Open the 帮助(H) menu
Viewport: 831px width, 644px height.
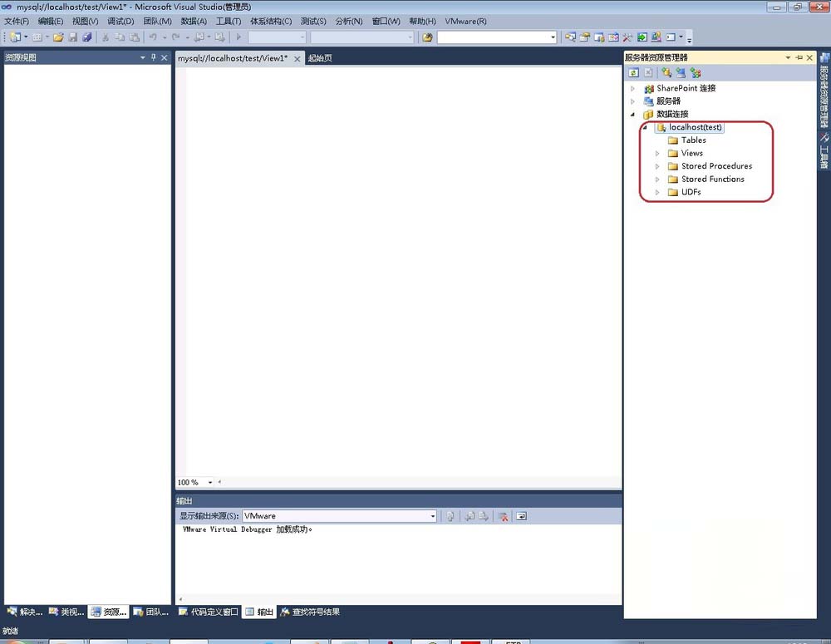click(422, 22)
